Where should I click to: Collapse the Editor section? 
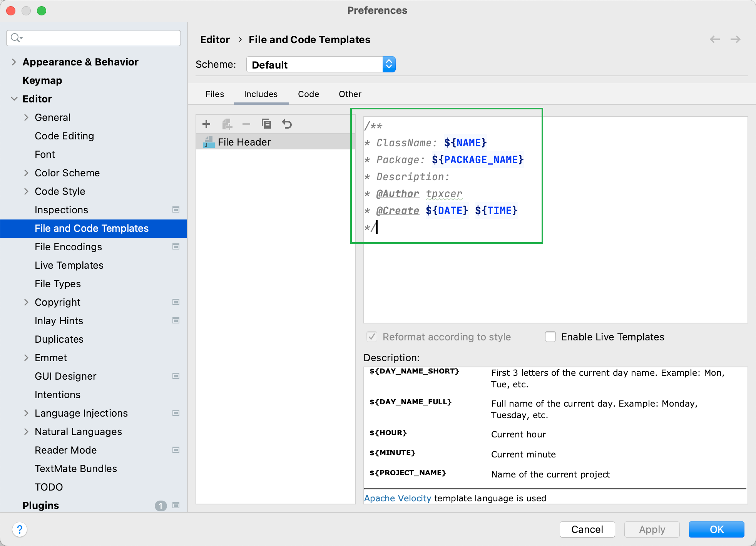click(14, 99)
